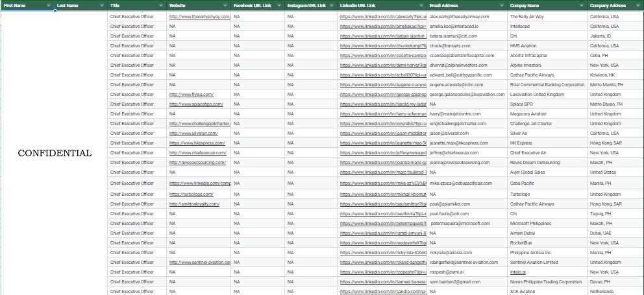Open the paulsmitton LinkedIn profile link
Image resolution: width=644 pixels, height=295 pixels.
pos(383,204)
